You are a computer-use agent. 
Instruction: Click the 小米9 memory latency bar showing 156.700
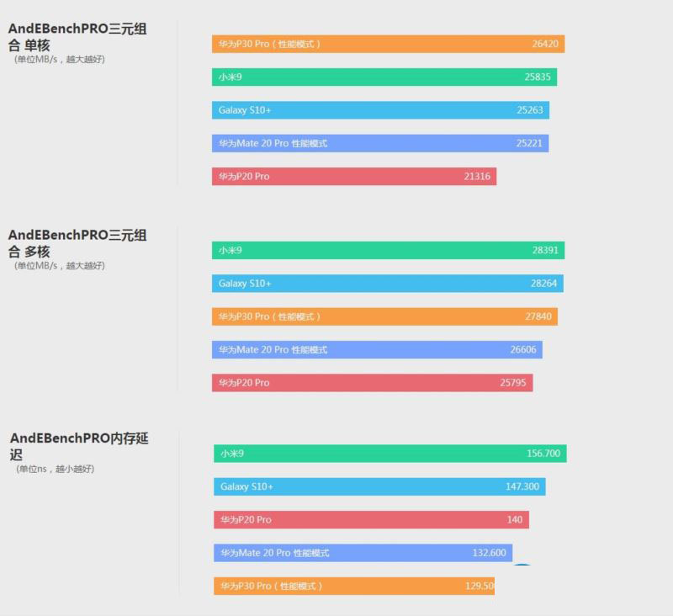(389, 454)
